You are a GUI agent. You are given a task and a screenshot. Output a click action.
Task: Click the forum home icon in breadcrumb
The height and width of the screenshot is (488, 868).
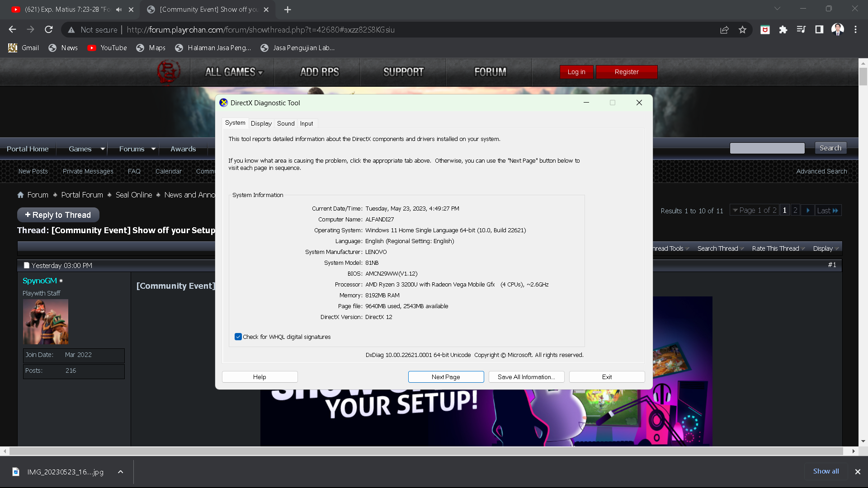tap(20, 195)
